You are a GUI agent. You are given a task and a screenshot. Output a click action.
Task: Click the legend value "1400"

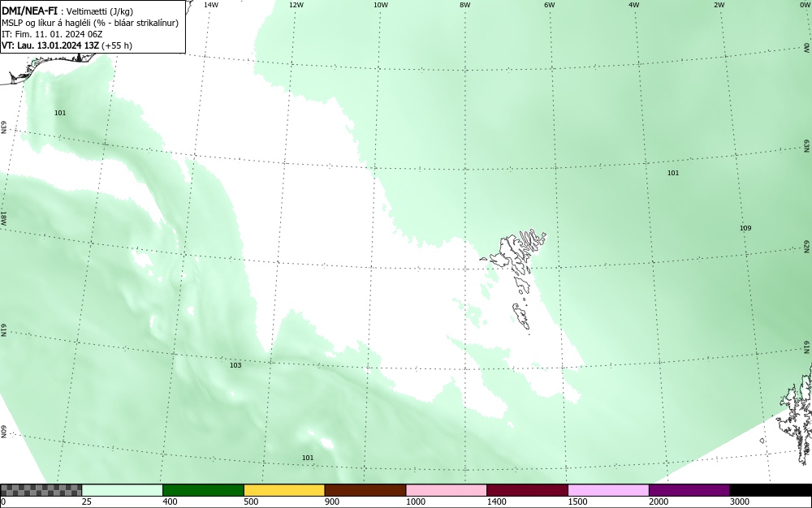[497, 502]
